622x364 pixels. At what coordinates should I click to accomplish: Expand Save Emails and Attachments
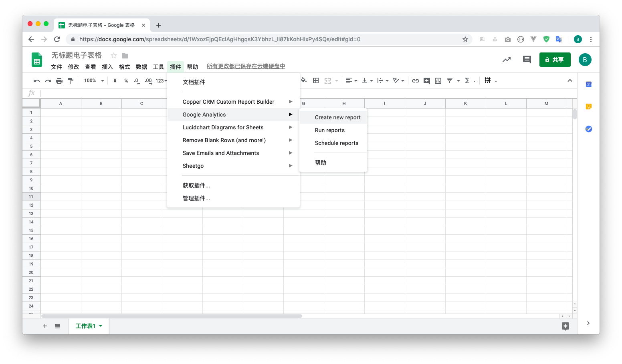click(233, 153)
